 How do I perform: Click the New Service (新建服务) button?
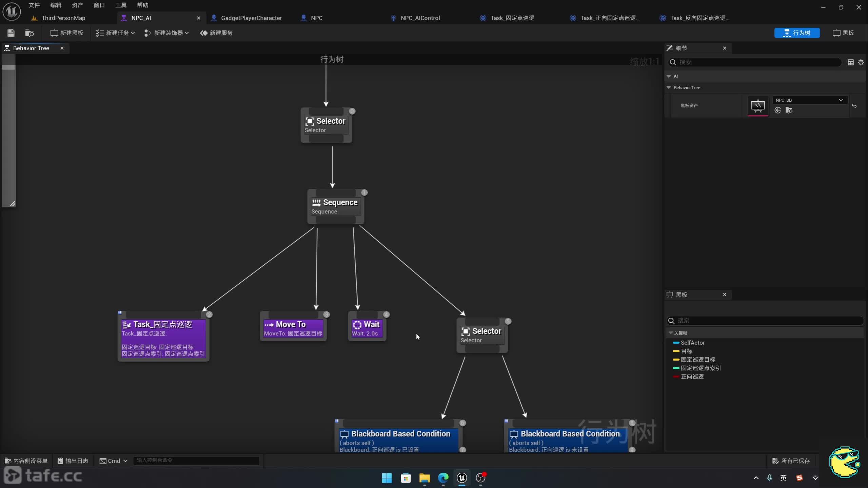(x=216, y=33)
